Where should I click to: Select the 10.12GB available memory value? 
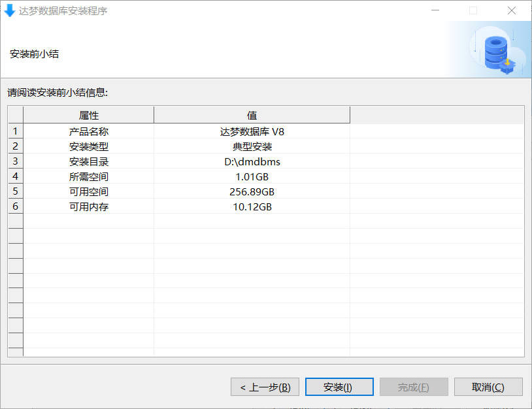pyautogui.click(x=252, y=206)
